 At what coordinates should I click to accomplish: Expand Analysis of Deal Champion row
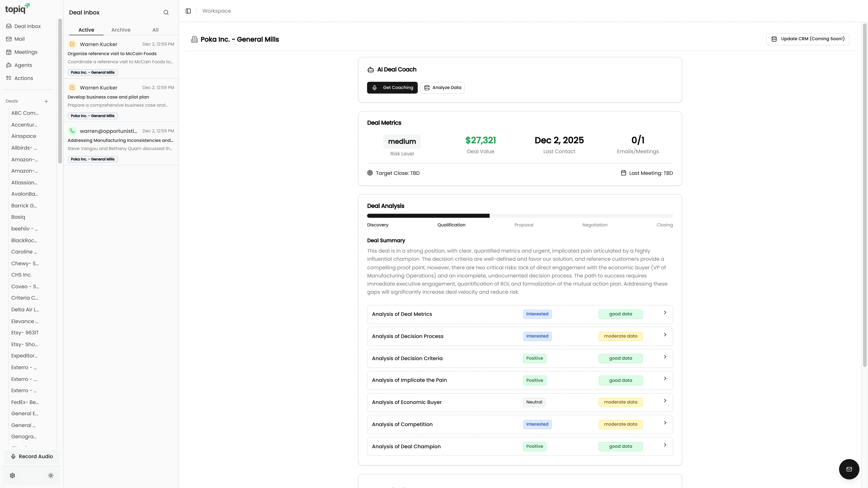pyautogui.click(x=520, y=446)
